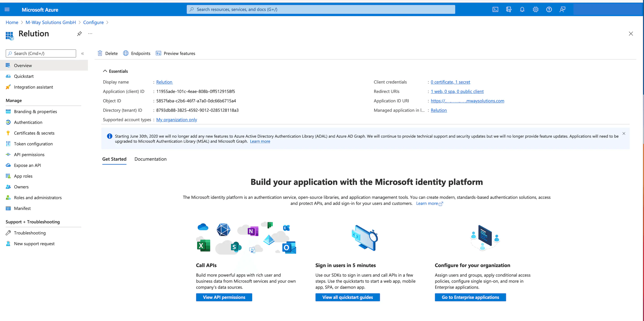Open Cloud Shell from the top bar
The image size is (644, 321).
(x=495, y=9)
